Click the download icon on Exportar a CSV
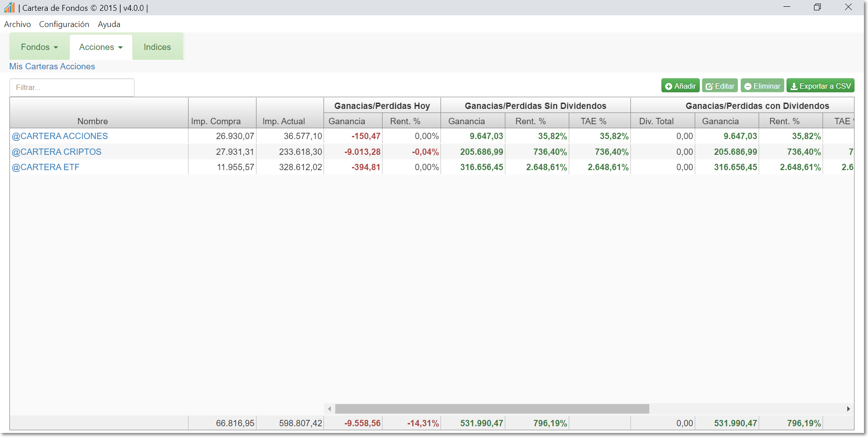 (x=794, y=86)
